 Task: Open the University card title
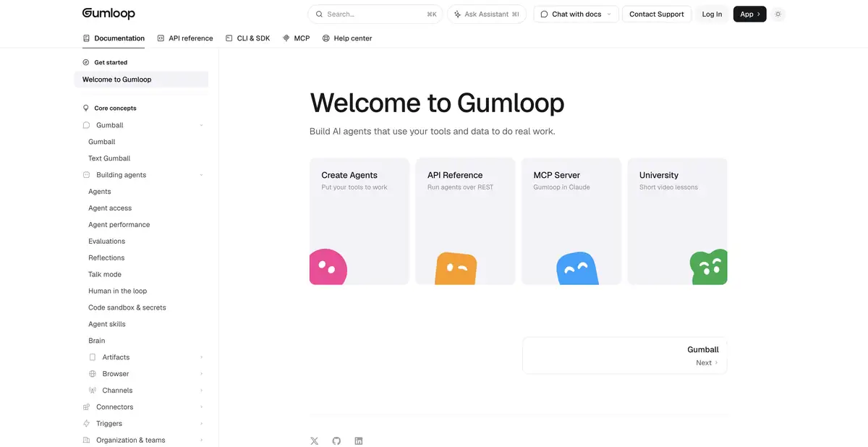click(x=659, y=175)
